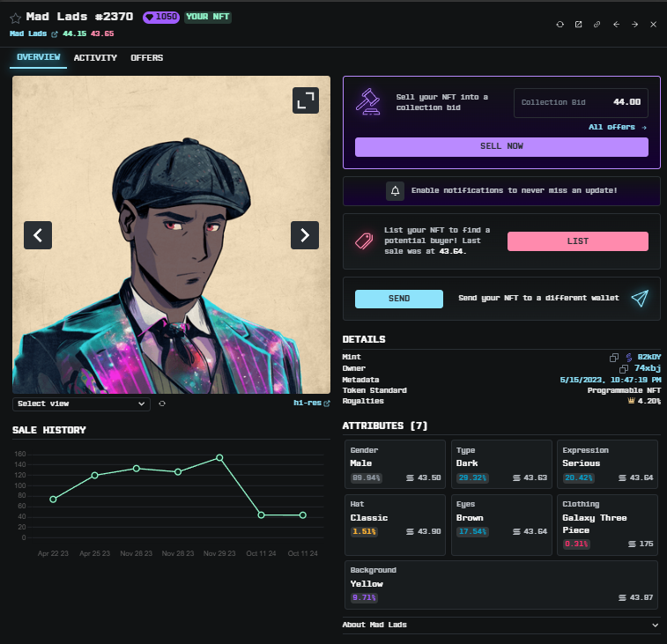
Task: Star Mad Lads #2370 as favorite
Action: (x=15, y=18)
